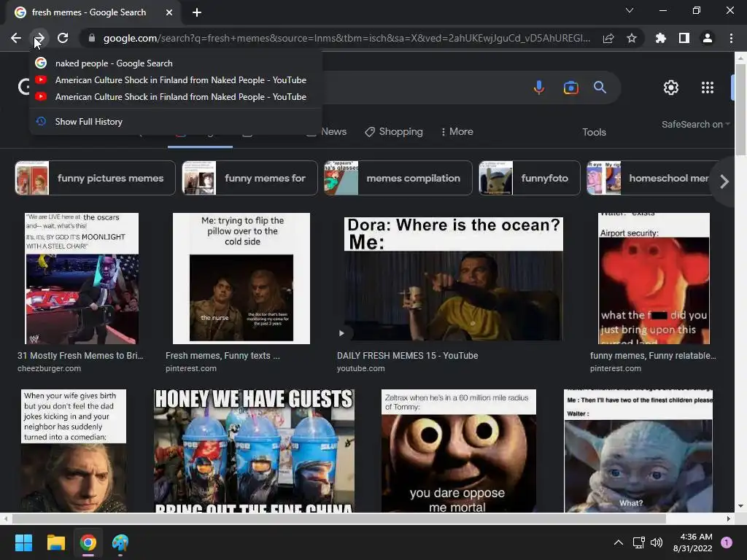This screenshot has height=560, width=747.
Task: Open second 'American Culture Shock in Finland' history entry
Action: 176,97
